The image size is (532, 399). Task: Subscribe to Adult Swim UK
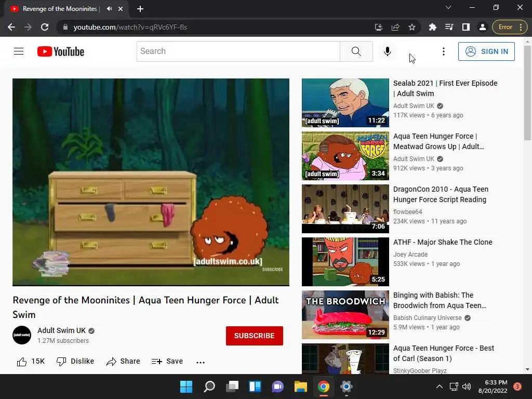point(255,336)
